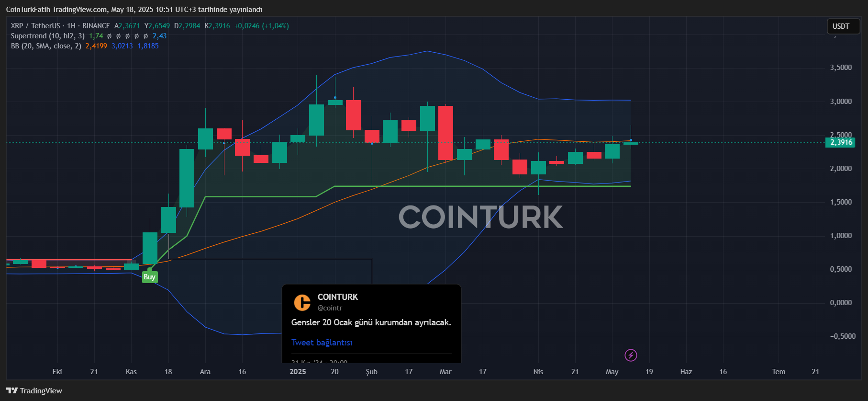
Task: Click the May label on the time axis
Action: 612,372
